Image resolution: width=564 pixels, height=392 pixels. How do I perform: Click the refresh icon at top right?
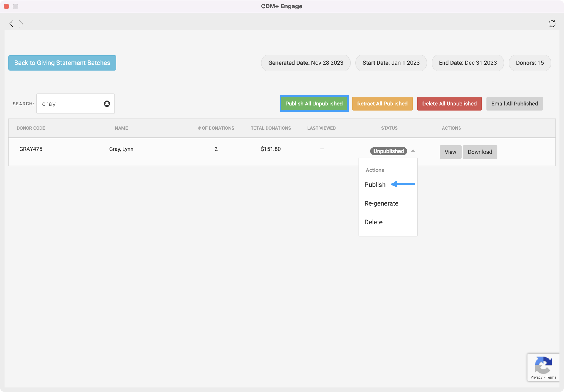click(x=552, y=24)
